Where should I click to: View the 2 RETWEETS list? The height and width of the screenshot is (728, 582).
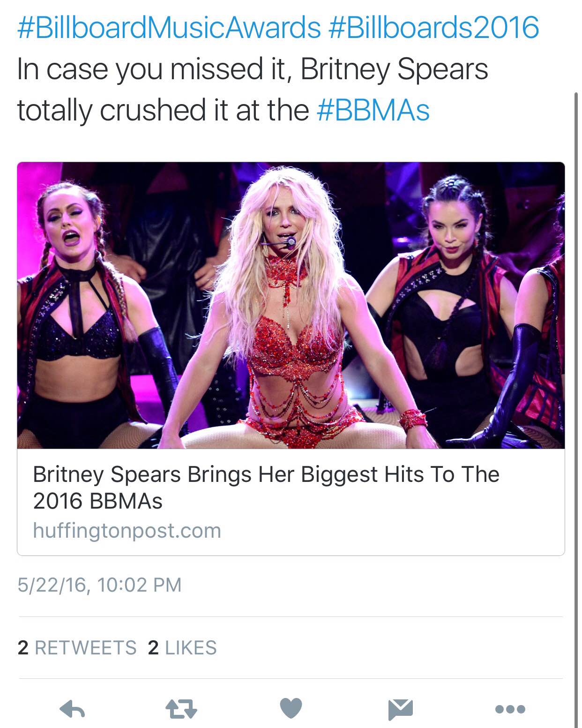[77, 647]
